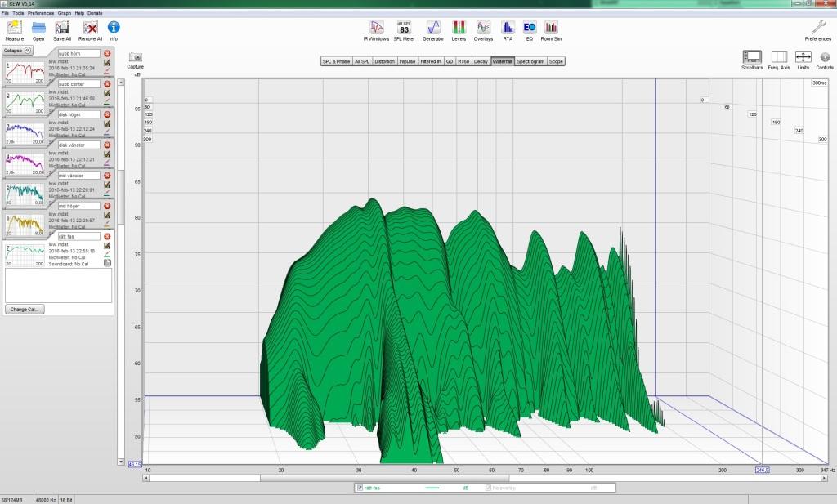
Task: Open the Tools menu
Action: pyautogui.click(x=18, y=13)
